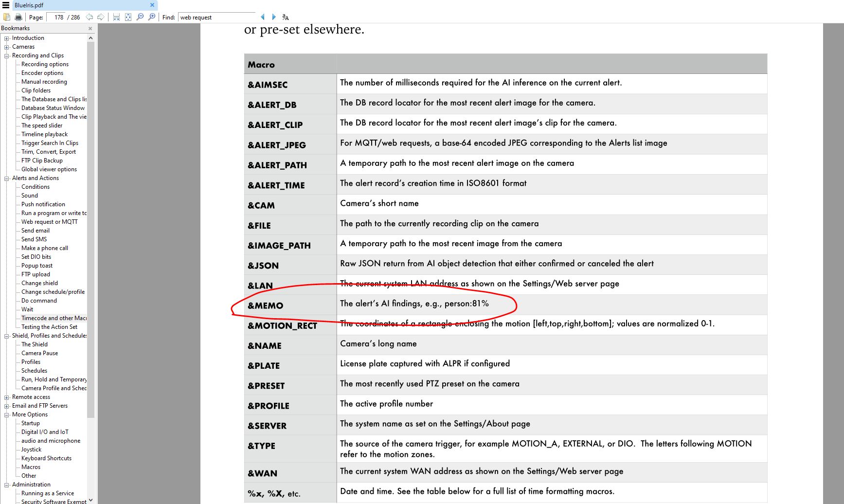Open Trigger Search In Clips bookmark
Viewport: 844px width, 504px height.
click(50, 143)
